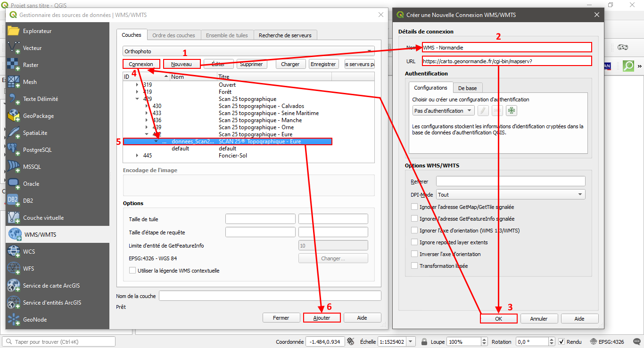Screen dimensions: 644x348
Task: Check Inverser l'axe d'orientation
Action: [414, 254]
